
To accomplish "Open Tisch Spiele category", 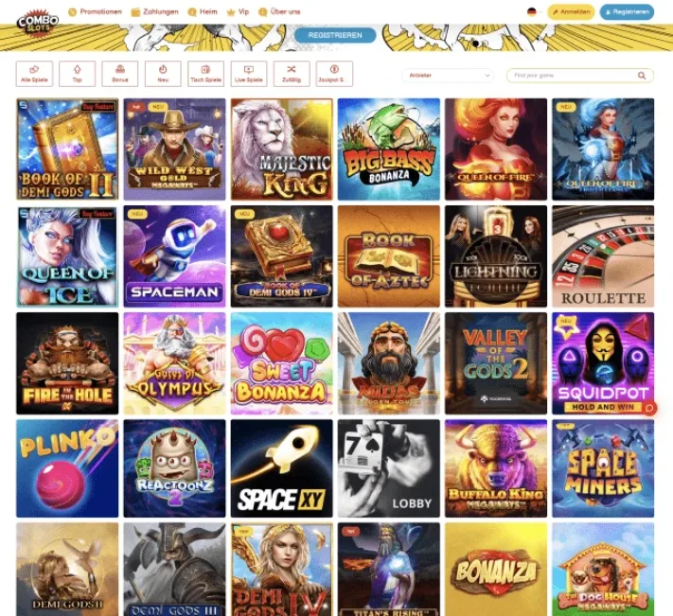I will (x=205, y=74).
